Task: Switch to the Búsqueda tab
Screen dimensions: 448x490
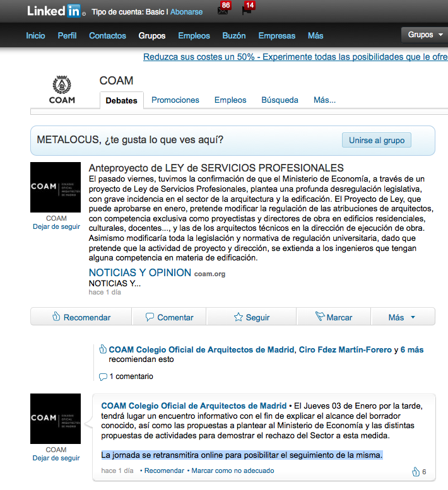Action: [x=280, y=100]
